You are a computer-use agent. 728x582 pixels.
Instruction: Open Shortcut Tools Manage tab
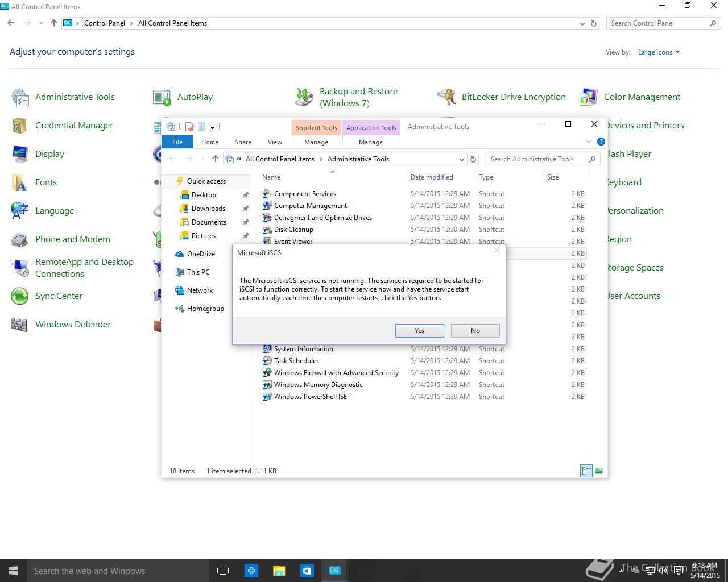click(x=316, y=142)
